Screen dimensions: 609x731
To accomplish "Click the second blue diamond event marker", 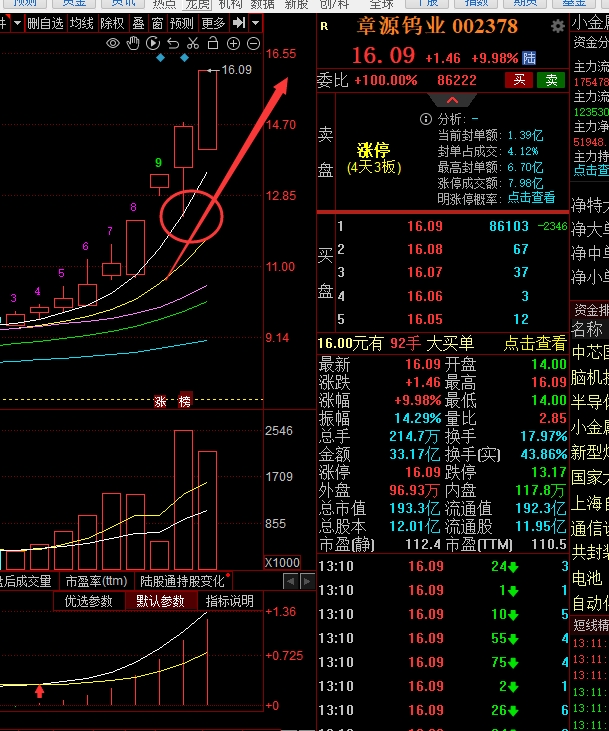I will coord(184,58).
